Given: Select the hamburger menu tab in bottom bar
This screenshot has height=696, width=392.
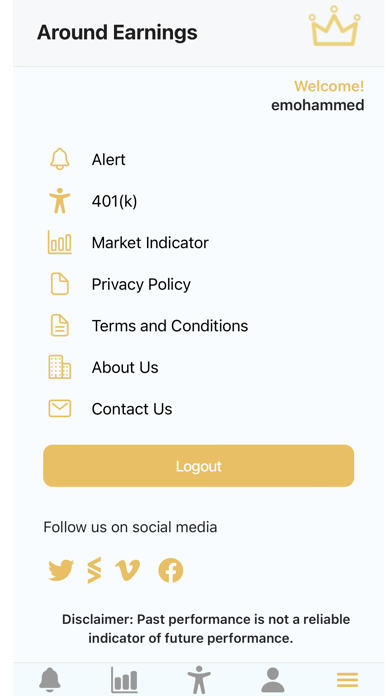Looking at the screenshot, I should [x=347, y=680].
